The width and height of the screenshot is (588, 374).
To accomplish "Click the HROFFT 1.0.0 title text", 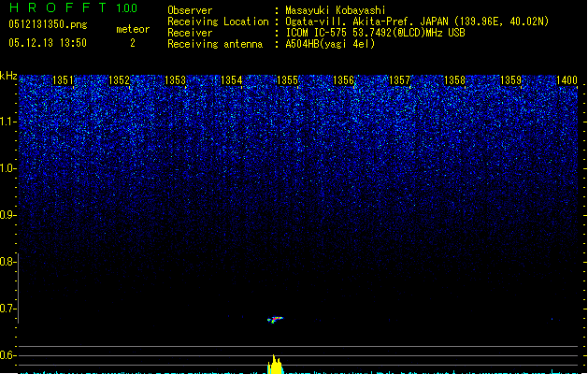I will point(73,7).
